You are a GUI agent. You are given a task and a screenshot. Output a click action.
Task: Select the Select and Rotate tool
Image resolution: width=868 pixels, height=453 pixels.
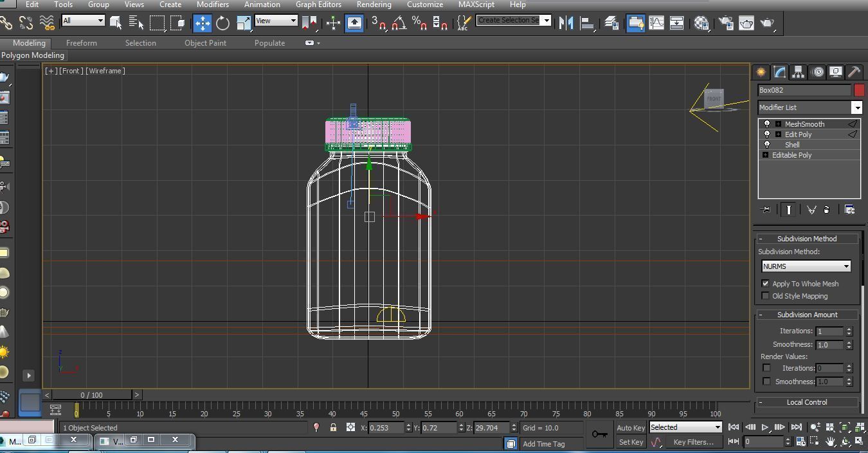(x=223, y=24)
